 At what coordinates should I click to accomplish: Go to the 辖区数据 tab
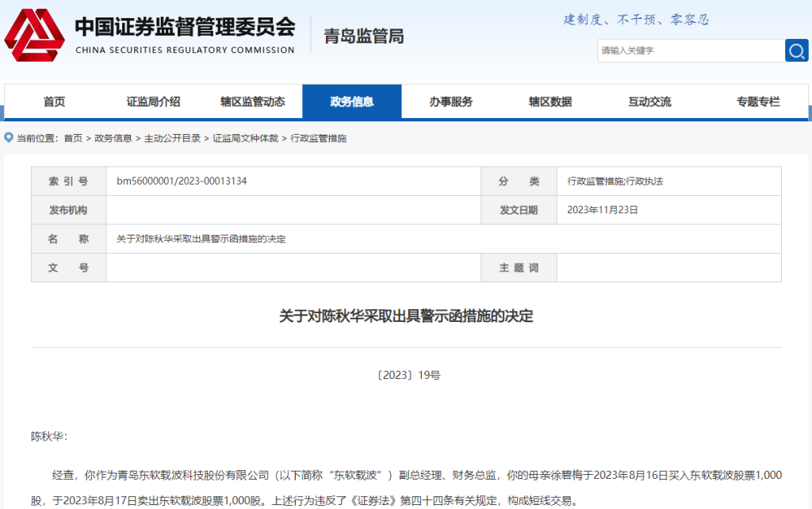coord(550,102)
